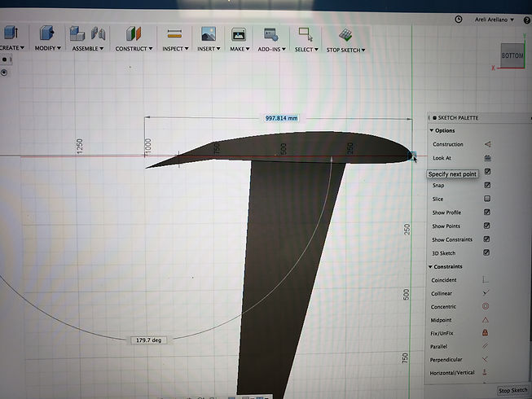Screen dimensions: 532x399
Task: Toggle the checkbox beside Specify next point tooltip
Action: (x=487, y=172)
